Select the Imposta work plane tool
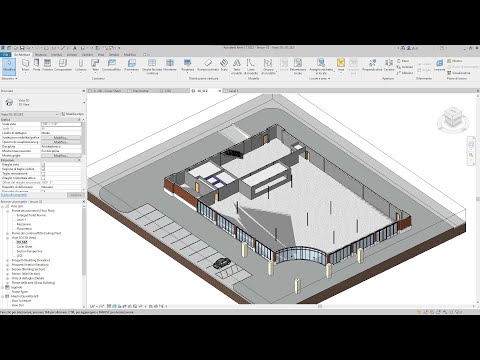This screenshot has width=480, height=360. [440, 65]
